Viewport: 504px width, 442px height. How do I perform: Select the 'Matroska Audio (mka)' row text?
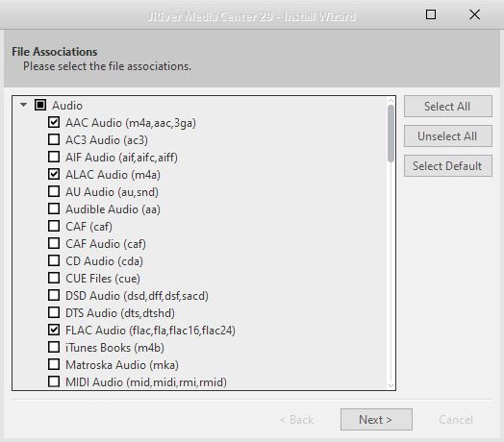[122, 365]
